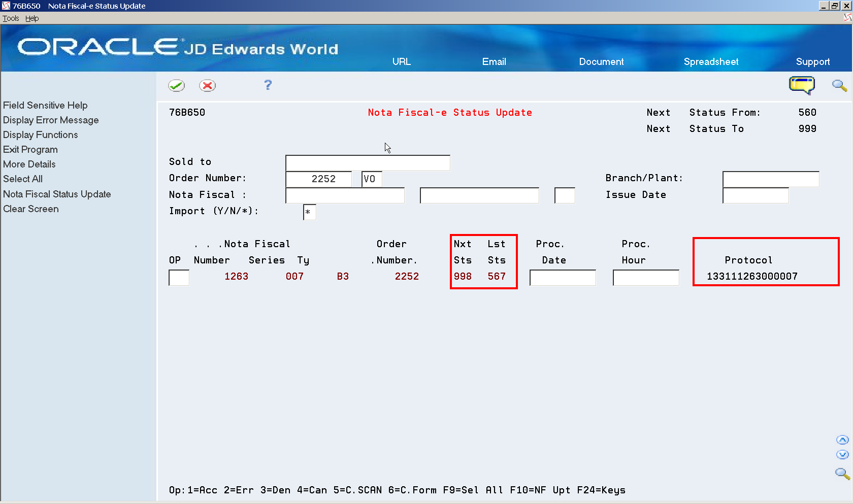Select Exit Program from sidebar
Image resolution: width=853 pixels, height=504 pixels.
coord(30,149)
